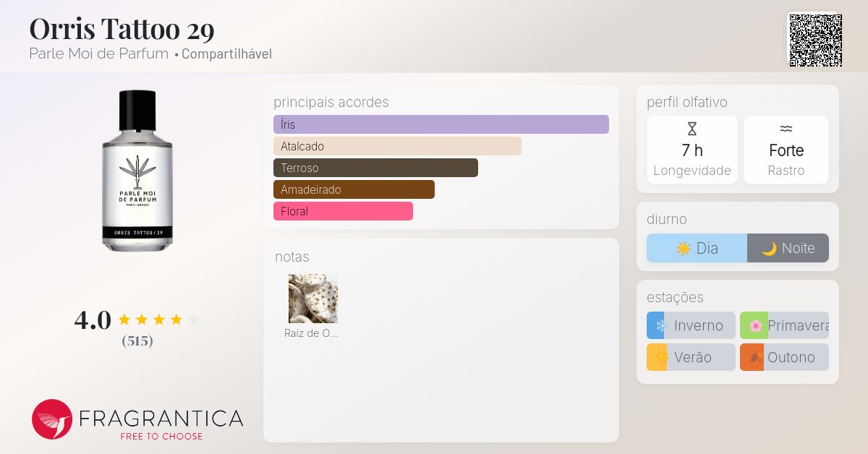
Task: Open the Parle Moi de Parfum brand link
Action: [x=99, y=54]
